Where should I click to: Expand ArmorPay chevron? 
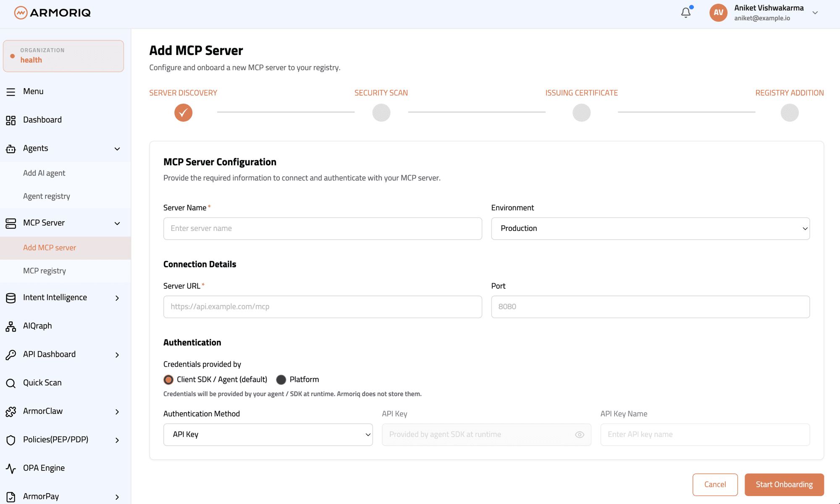click(117, 497)
